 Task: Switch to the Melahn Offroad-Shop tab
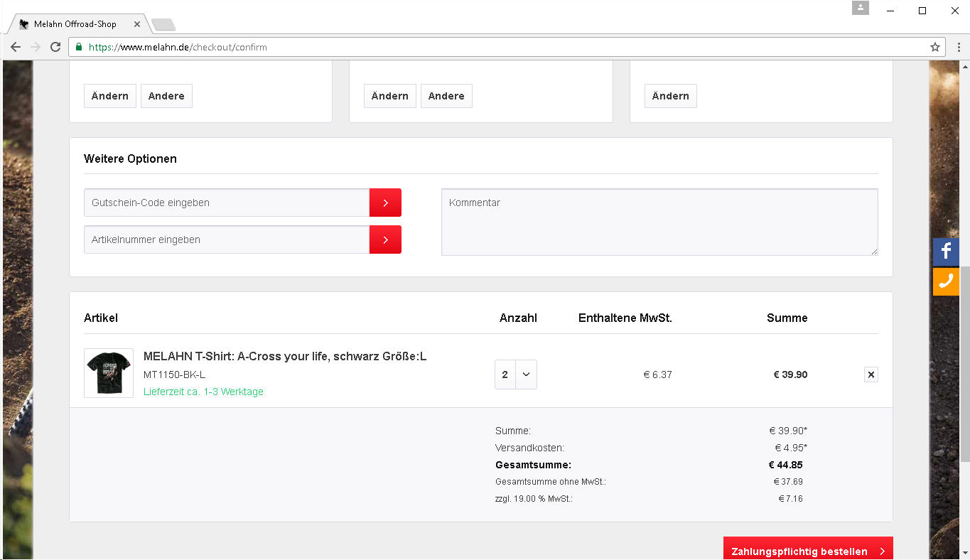coord(75,24)
